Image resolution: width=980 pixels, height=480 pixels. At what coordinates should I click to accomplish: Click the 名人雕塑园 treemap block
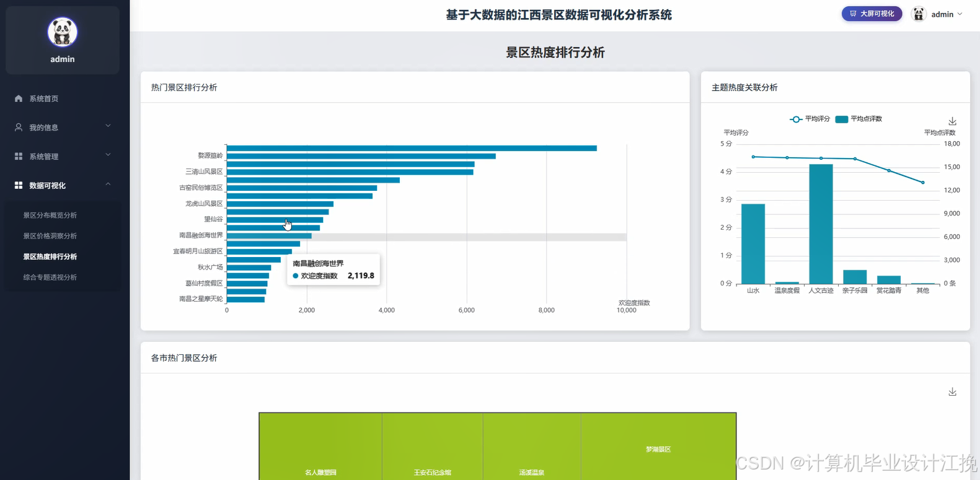[x=320, y=447]
